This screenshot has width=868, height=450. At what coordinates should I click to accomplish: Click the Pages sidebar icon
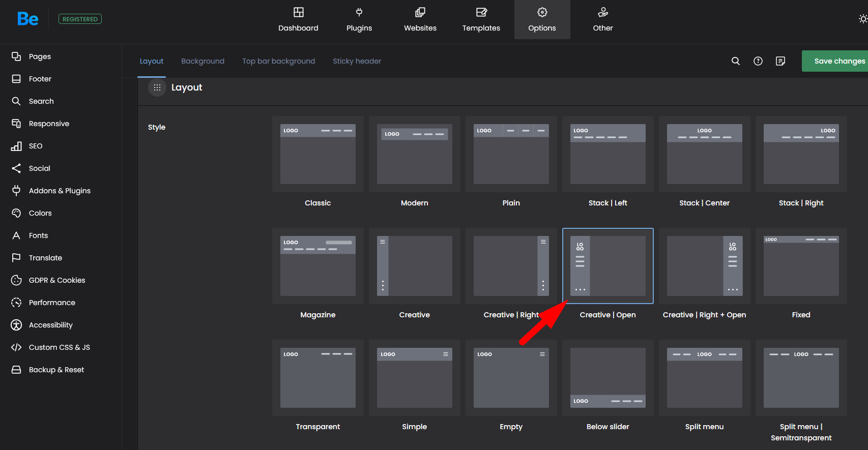(16, 56)
